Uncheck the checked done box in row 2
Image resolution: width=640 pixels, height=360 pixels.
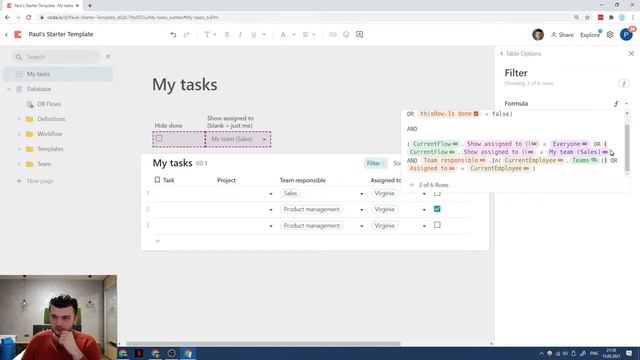point(437,209)
